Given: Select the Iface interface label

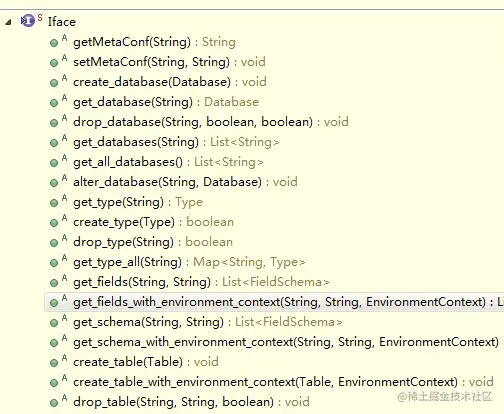Looking at the screenshot, I should pyautogui.click(x=62, y=22).
